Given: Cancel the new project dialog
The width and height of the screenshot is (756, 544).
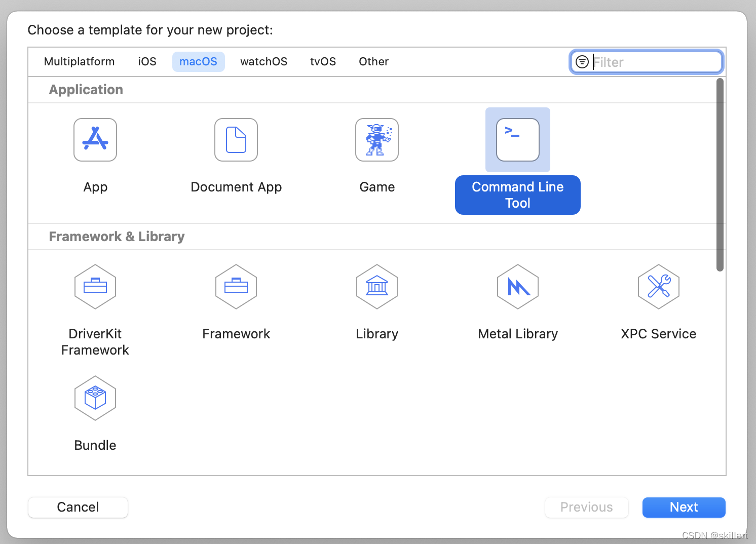Looking at the screenshot, I should [x=78, y=507].
